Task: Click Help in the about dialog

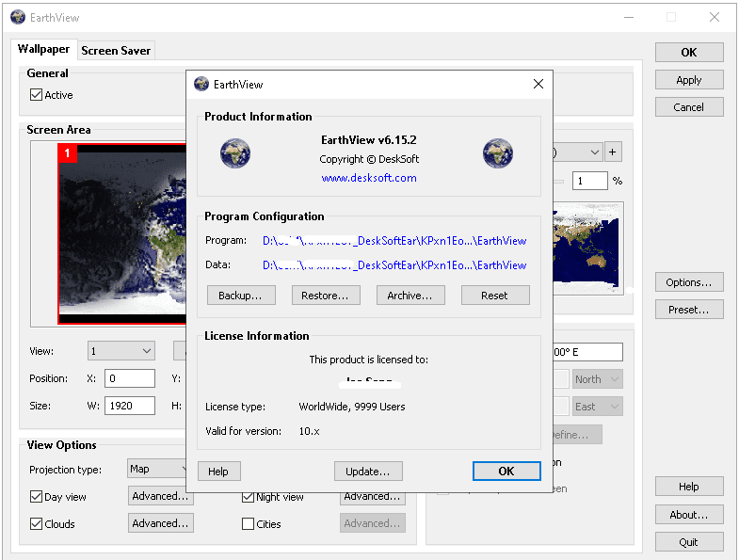Action: click(219, 471)
